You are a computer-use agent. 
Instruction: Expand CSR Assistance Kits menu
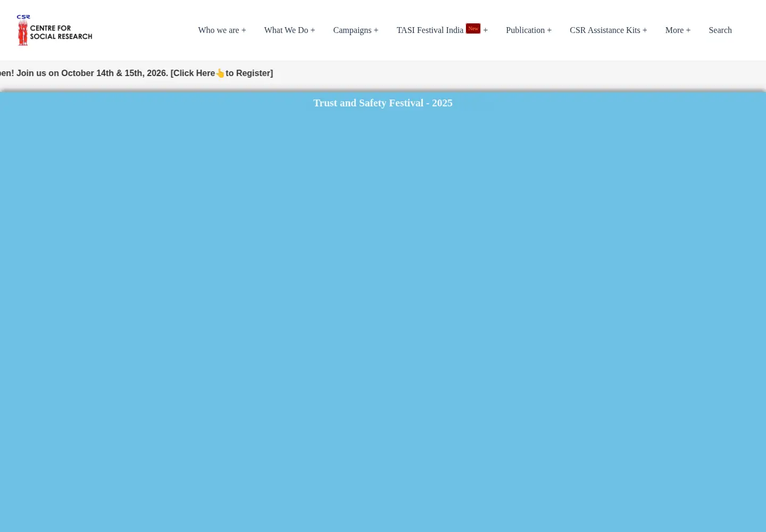click(x=608, y=30)
